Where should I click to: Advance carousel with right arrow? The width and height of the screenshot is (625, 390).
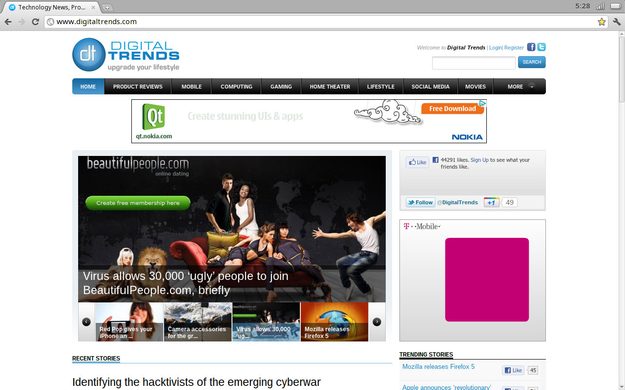point(377,322)
